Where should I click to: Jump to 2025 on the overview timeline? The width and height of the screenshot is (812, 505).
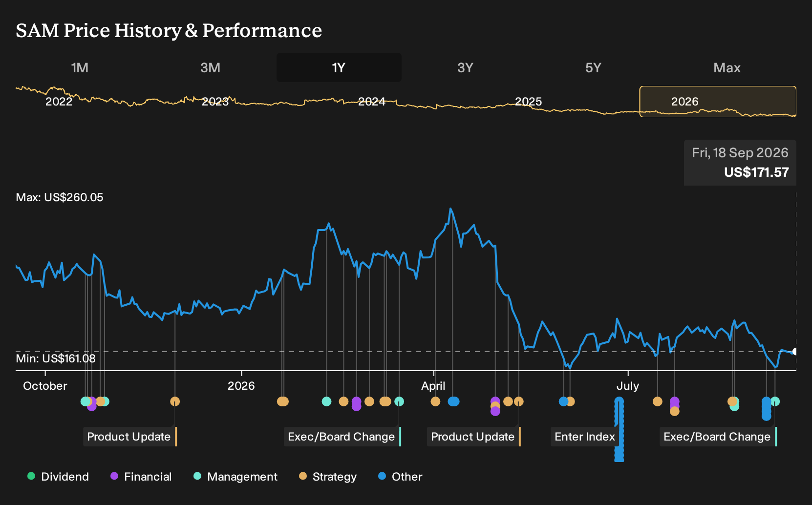(529, 102)
